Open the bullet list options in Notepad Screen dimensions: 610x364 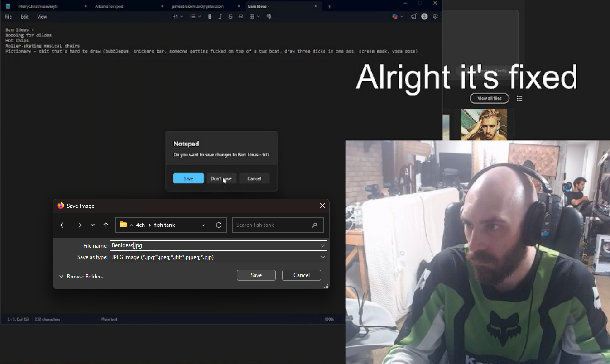click(195, 17)
